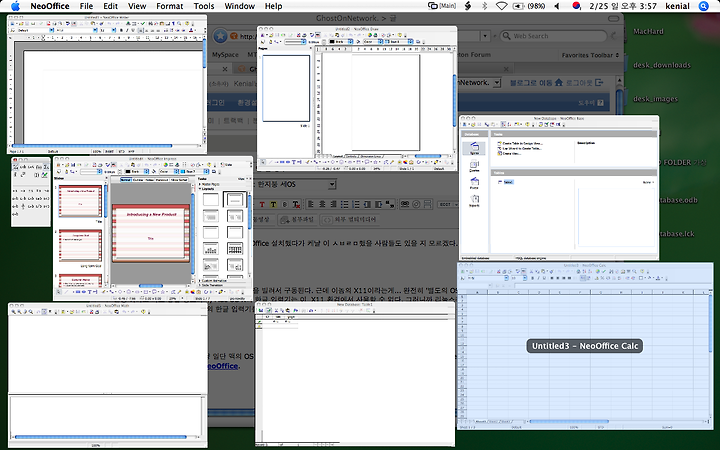Click Queries icon in Base Database pane
720x450 pixels.
click(474, 166)
